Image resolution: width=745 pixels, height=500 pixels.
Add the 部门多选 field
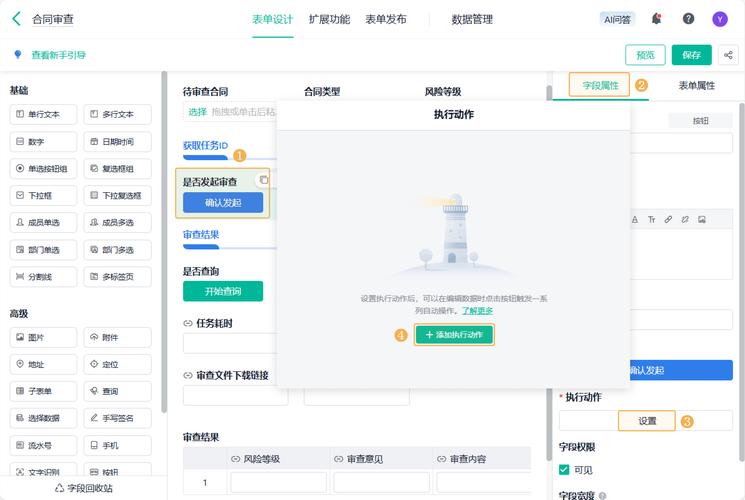pyautogui.click(x=117, y=250)
